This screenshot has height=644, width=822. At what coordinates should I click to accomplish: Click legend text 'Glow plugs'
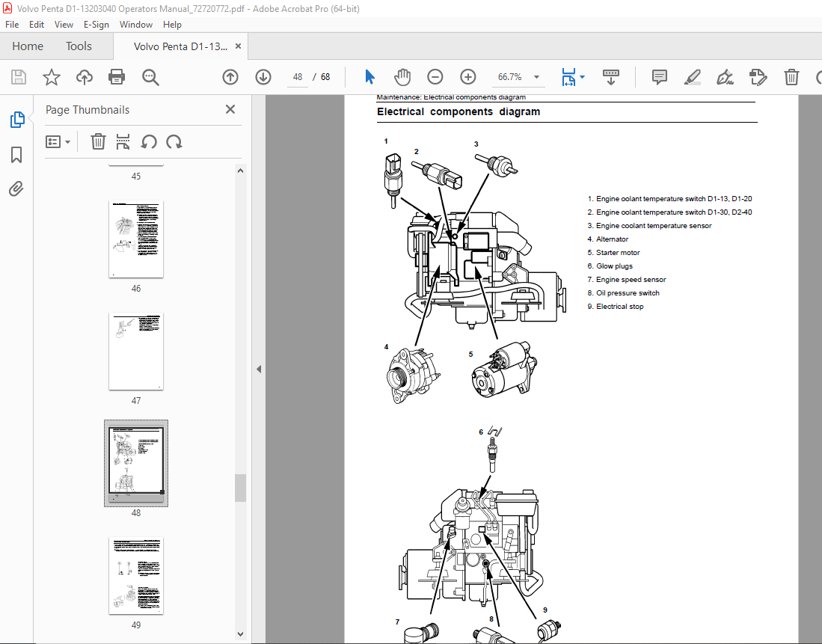614,266
